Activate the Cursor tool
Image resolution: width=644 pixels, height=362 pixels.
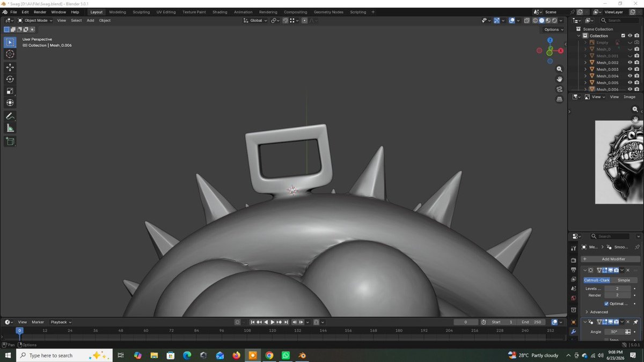10,54
